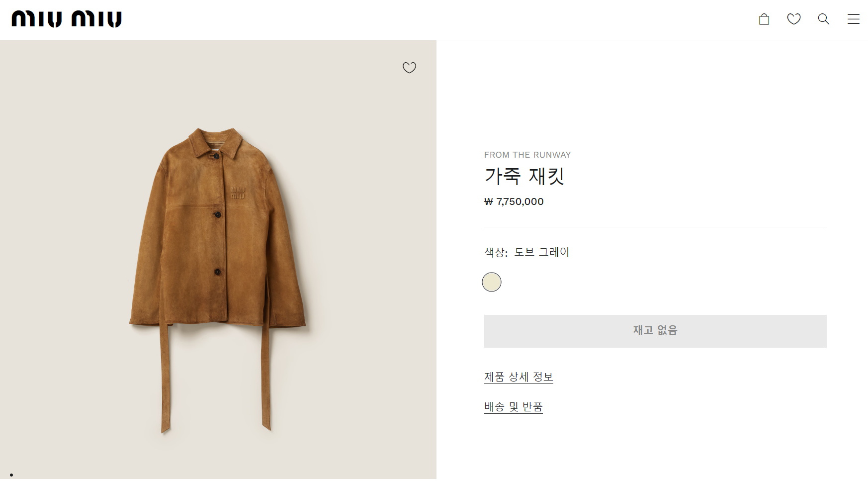Open 배송 및 반품 shipping and returns
Image resolution: width=868 pixels, height=481 pixels.
513,407
